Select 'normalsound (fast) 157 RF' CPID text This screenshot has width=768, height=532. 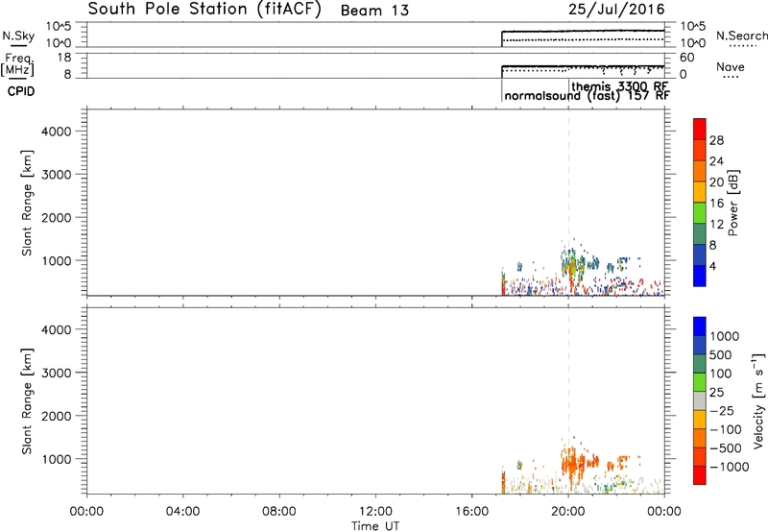click(587, 95)
